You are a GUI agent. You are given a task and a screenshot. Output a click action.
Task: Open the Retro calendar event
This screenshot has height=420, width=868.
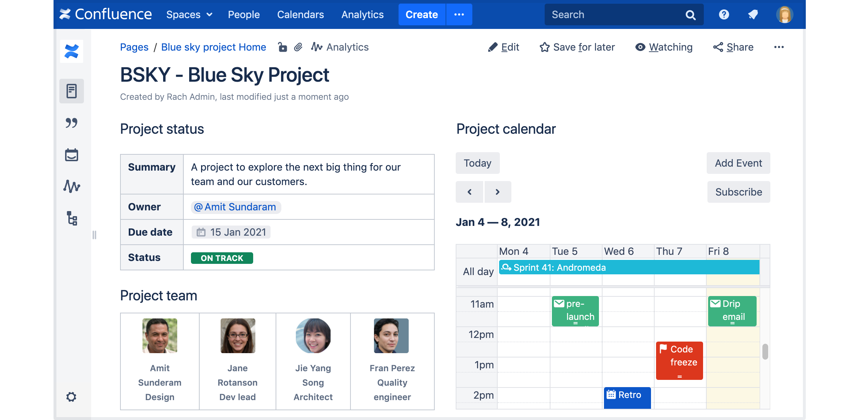627,398
